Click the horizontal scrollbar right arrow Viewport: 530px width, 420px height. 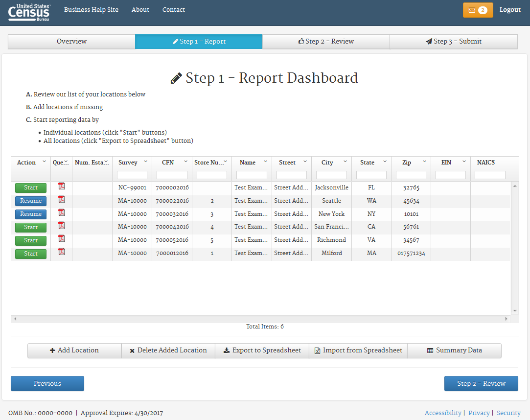click(507, 319)
